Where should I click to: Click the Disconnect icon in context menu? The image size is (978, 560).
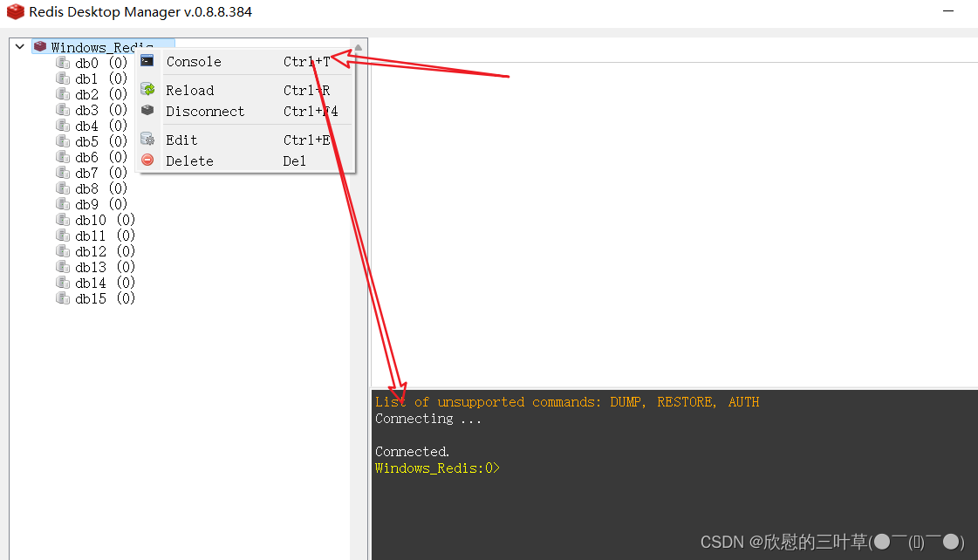(147, 111)
